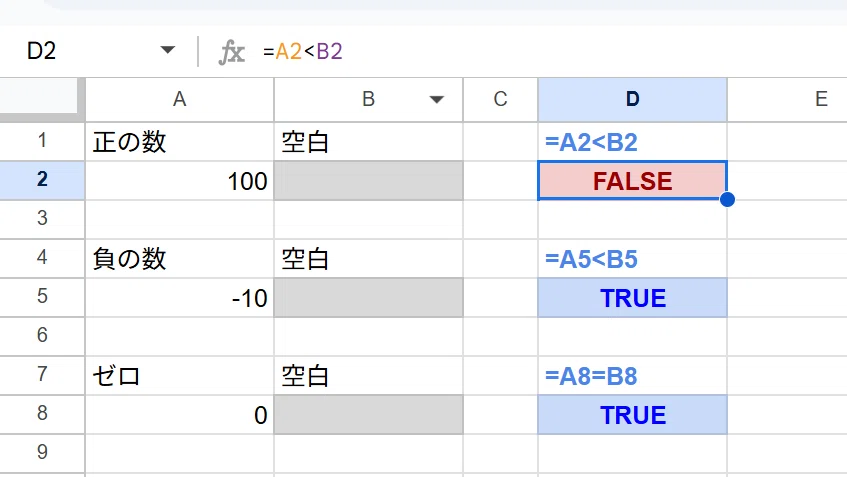The height and width of the screenshot is (477, 847).
Task: Select row 7 header
Action: tap(42, 374)
